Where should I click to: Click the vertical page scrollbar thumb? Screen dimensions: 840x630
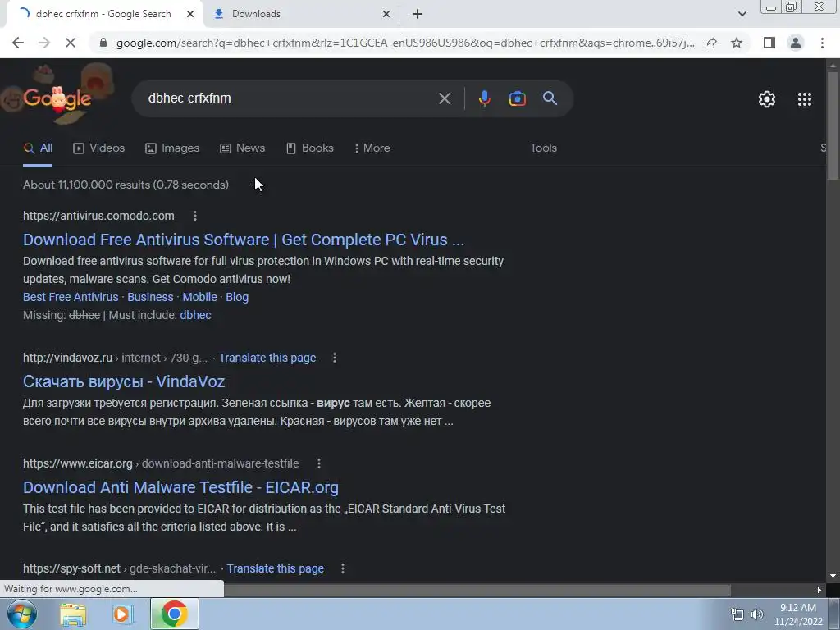pos(833,126)
